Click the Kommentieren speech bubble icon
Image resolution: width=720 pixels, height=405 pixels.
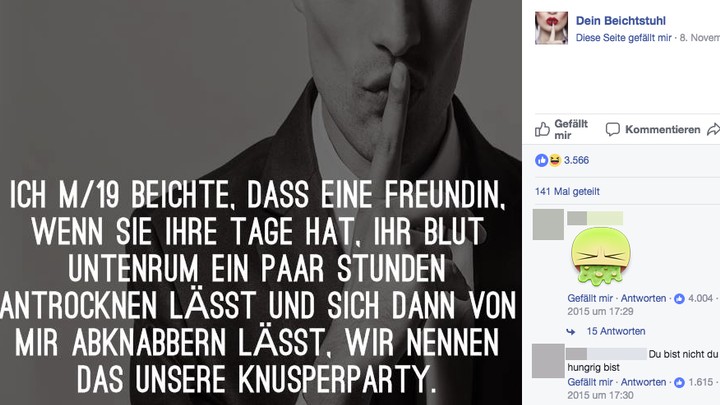pos(613,129)
